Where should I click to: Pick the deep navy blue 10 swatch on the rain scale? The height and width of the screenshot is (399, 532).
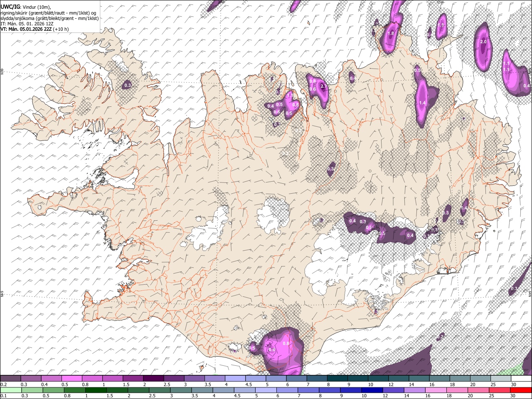372,390
